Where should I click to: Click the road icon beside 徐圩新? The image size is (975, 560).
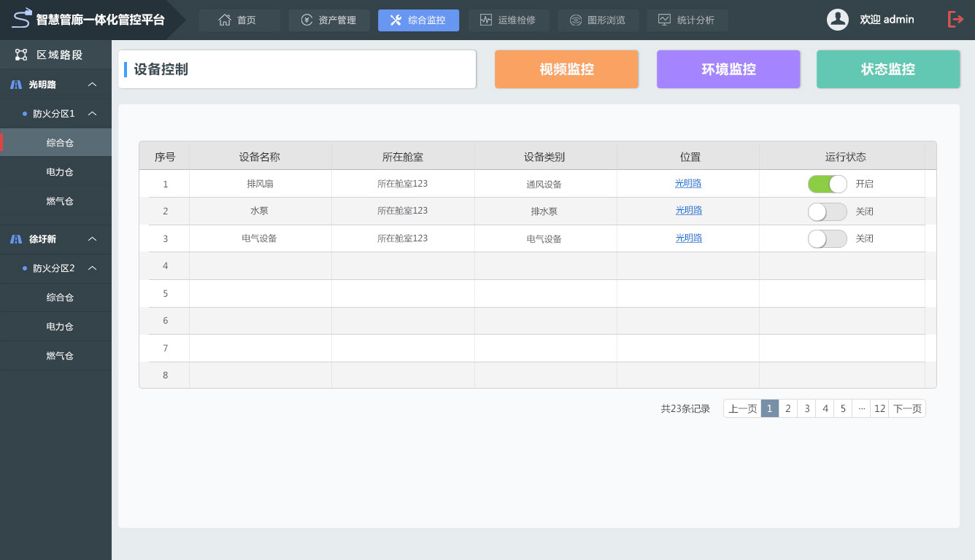click(16, 239)
